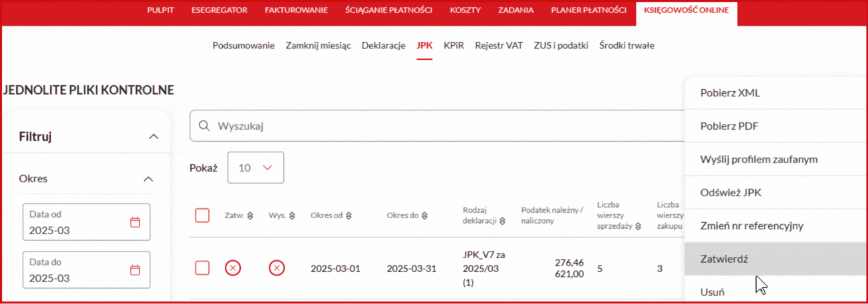Select all rows with header checkbox

[x=202, y=216]
